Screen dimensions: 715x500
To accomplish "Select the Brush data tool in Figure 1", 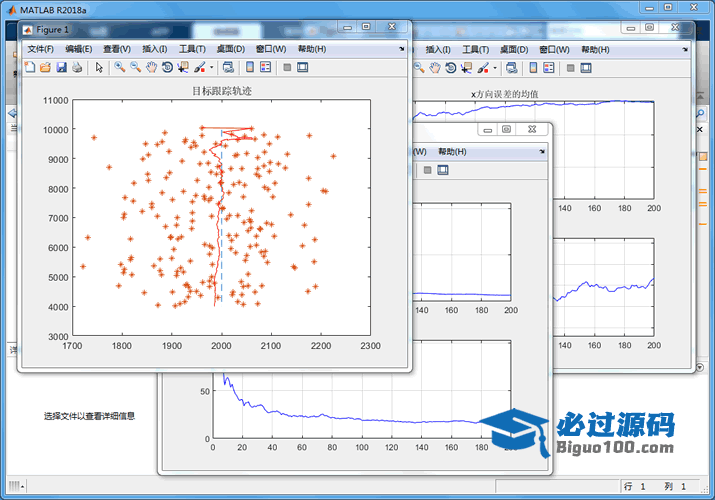I will pos(200,67).
